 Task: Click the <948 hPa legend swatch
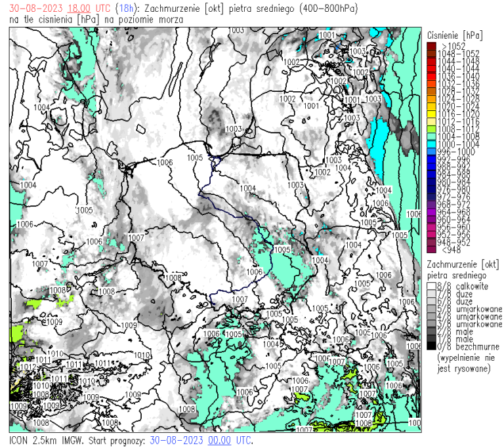[x=430, y=249]
